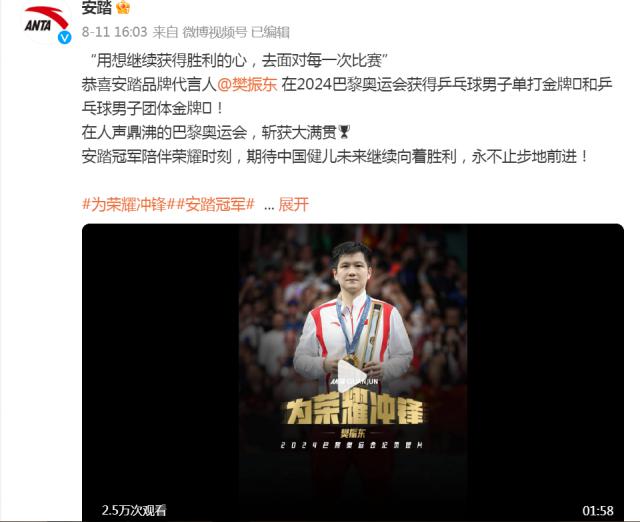Click the missing-glyph box after 团体金牌

(207, 109)
